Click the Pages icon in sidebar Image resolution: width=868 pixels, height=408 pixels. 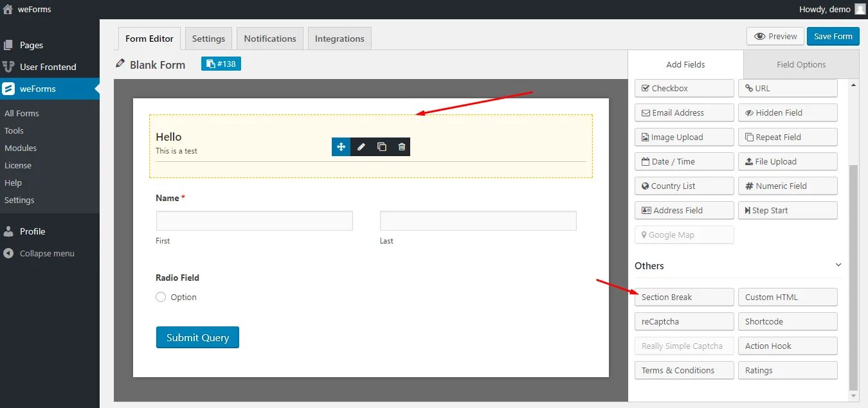[x=8, y=45]
